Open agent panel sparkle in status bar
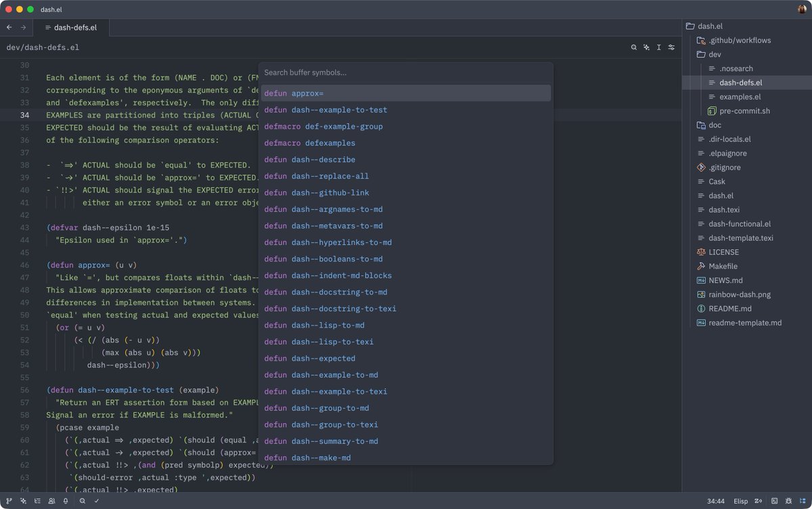Viewport: 812px width, 509px height. click(x=24, y=501)
